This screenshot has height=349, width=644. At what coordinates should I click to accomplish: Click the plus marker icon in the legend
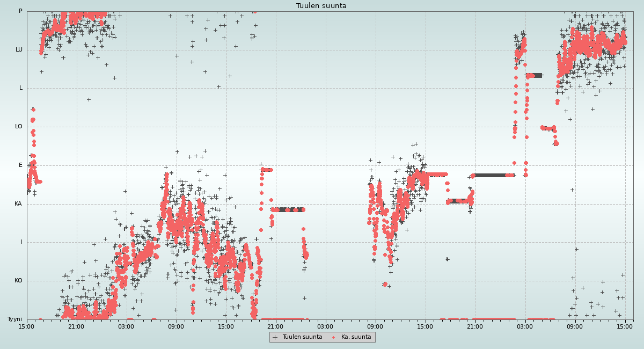[x=275, y=337]
